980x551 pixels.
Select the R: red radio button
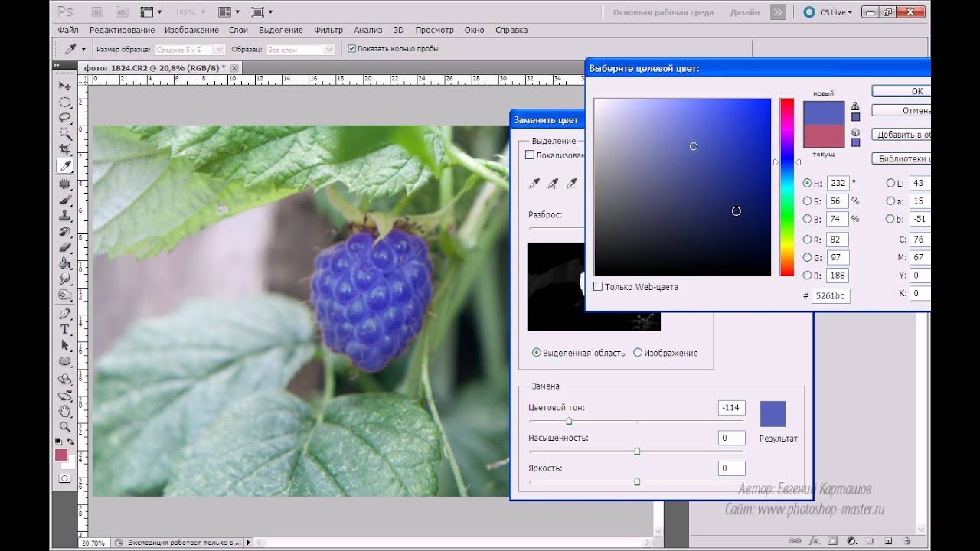pyautogui.click(x=807, y=239)
